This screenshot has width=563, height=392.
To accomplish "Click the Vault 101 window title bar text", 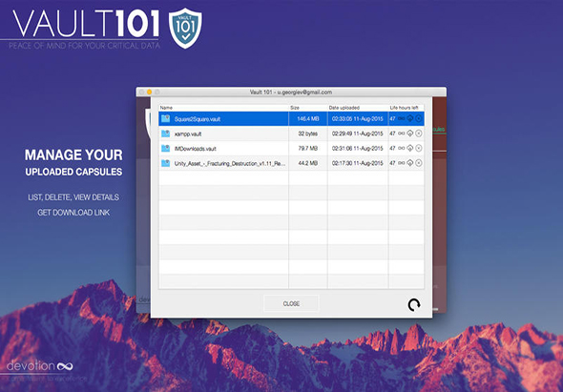I will click(x=291, y=93).
